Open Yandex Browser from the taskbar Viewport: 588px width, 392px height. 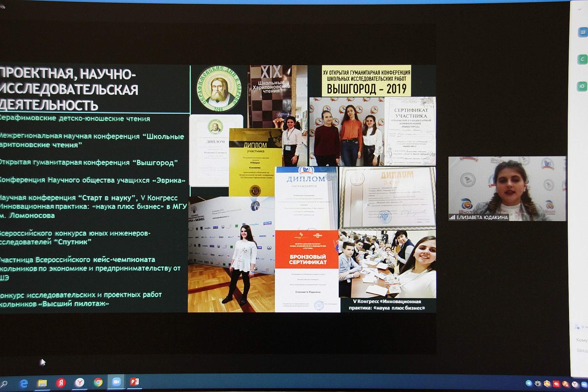[x=80, y=383]
